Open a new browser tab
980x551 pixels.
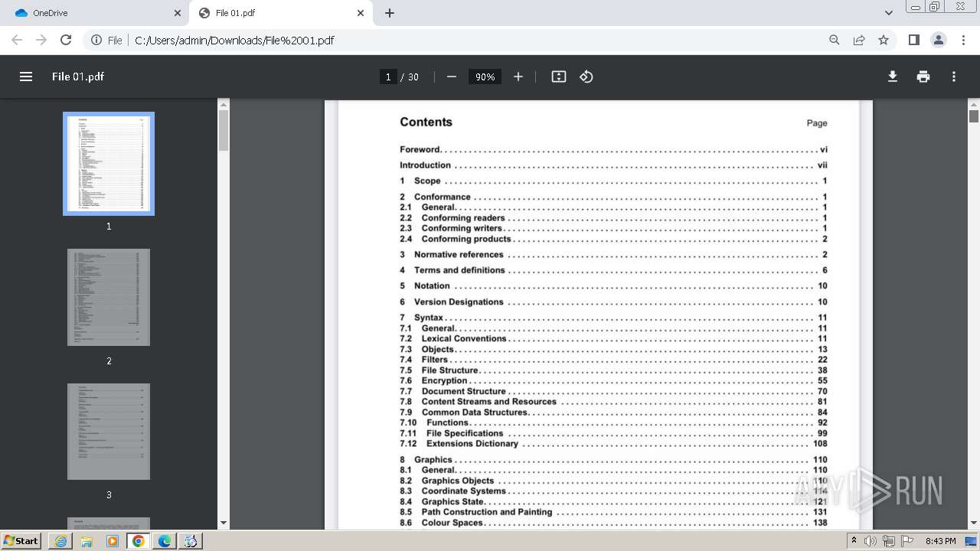[x=390, y=13]
